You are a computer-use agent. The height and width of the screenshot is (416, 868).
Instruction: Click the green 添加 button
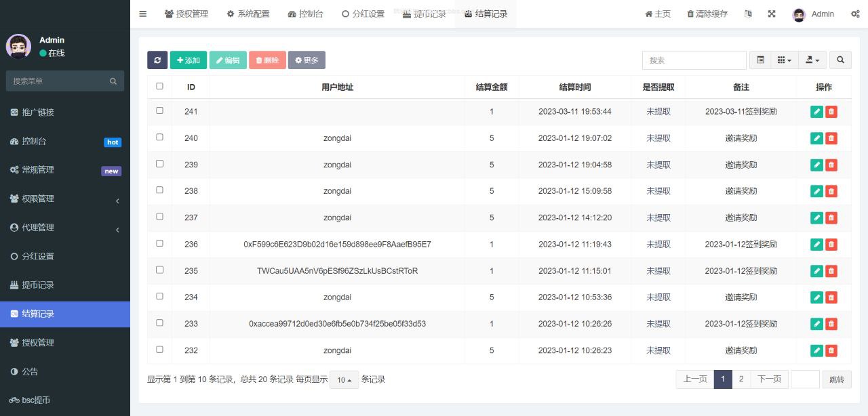pos(189,60)
